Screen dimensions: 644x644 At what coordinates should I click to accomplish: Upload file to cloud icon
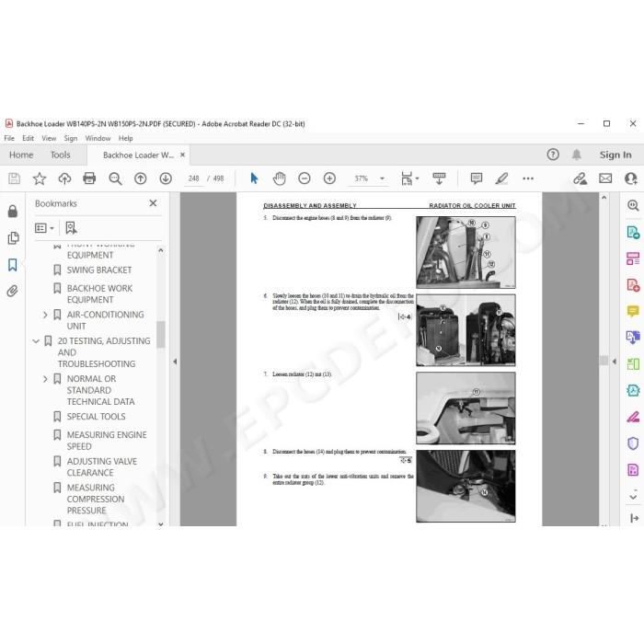point(64,178)
